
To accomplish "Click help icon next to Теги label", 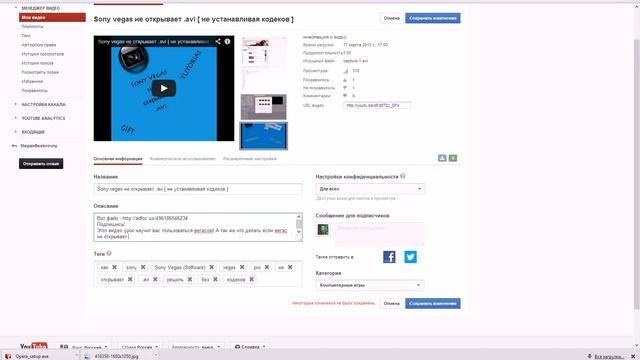I will point(109,253).
